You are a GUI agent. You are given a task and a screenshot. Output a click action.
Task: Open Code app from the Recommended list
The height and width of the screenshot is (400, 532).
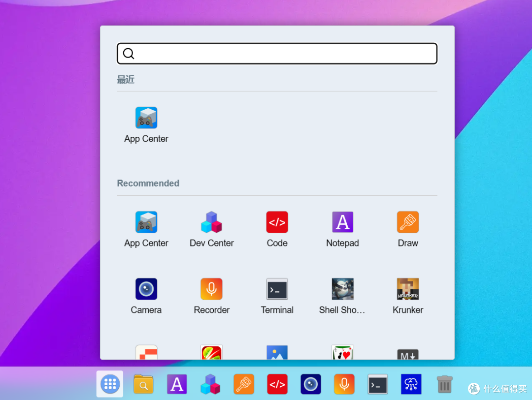(277, 222)
